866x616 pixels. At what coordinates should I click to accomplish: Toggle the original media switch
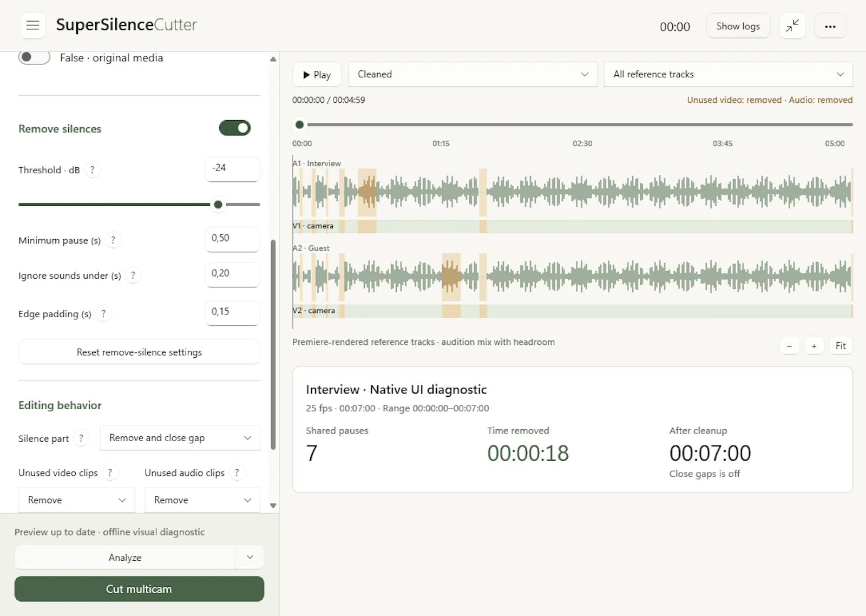[x=34, y=57]
